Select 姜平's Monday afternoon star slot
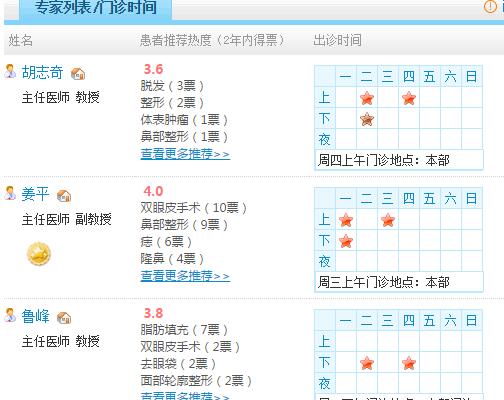This screenshot has width=504, height=400. click(x=346, y=241)
